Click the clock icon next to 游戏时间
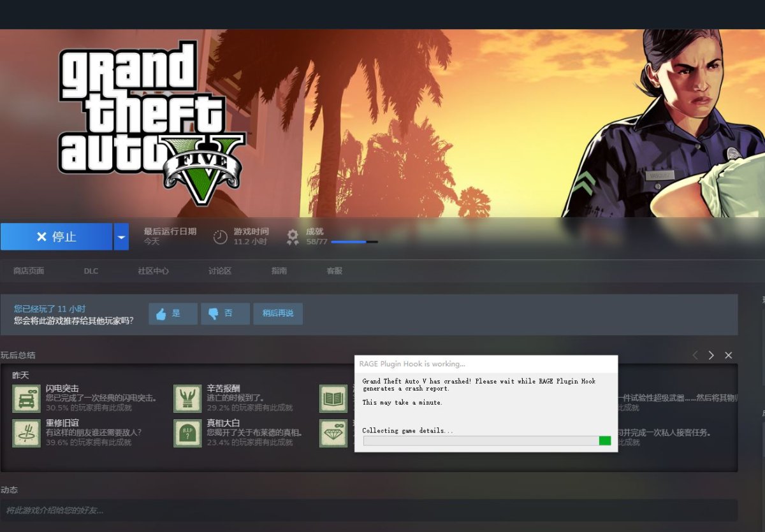 [x=220, y=237]
